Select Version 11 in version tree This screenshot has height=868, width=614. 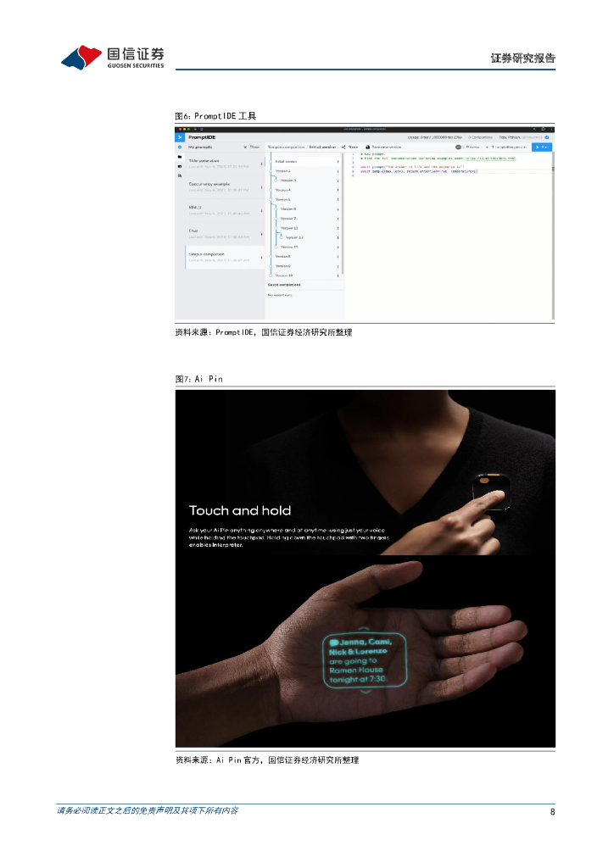pos(289,228)
